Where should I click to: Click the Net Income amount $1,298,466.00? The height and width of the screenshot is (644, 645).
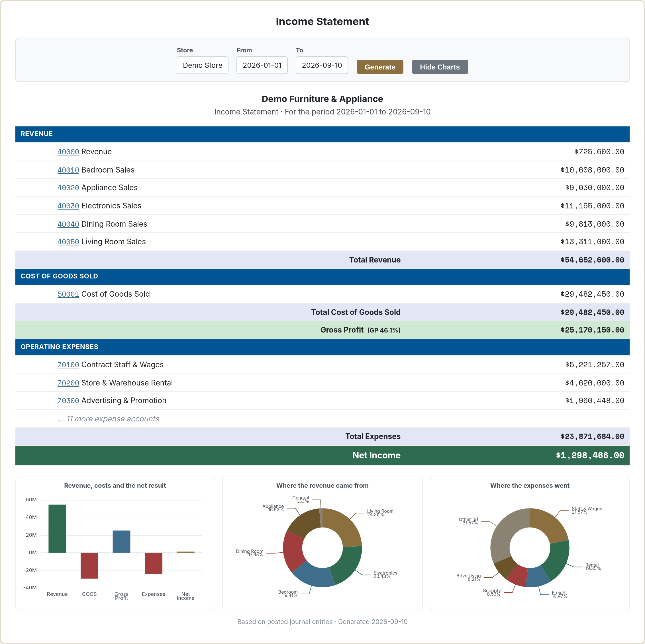click(590, 456)
